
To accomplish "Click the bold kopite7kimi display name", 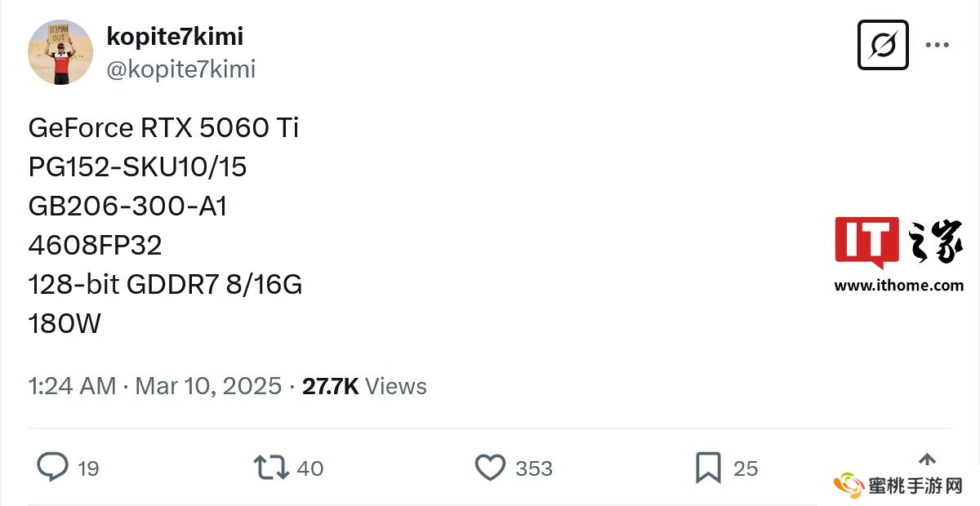I will [x=175, y=36].
